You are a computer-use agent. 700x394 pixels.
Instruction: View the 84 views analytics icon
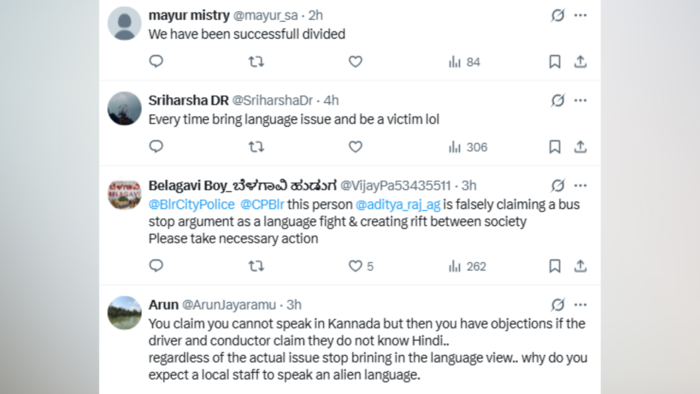point(464,62)
